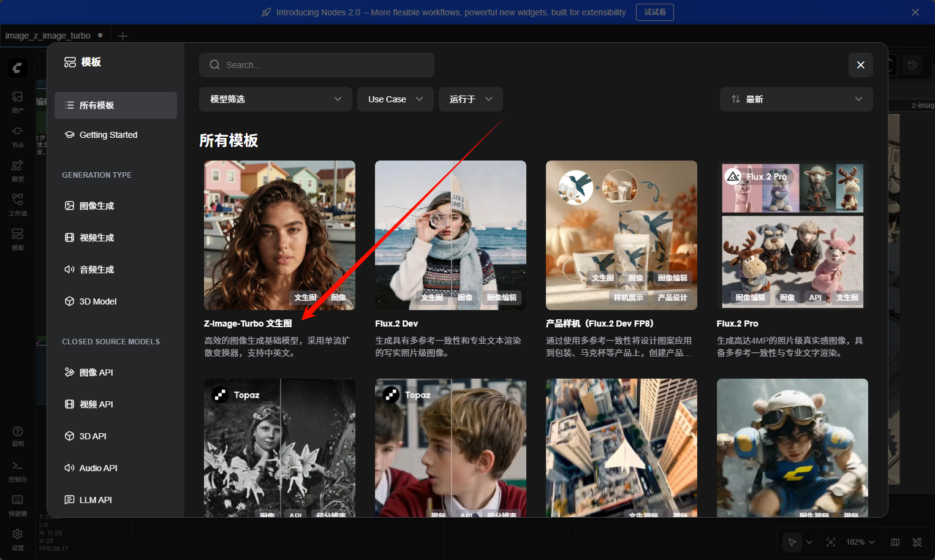
Task: Click the 试试看 banner button
Action: tap(654, 12)
